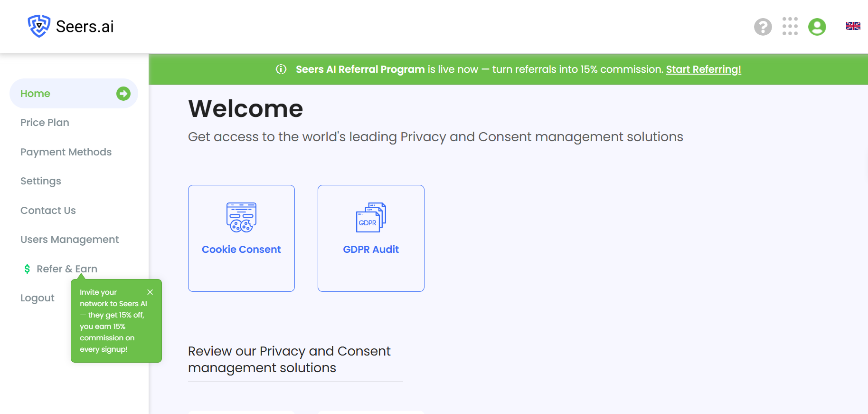
Task: Open the Refer & Earn menu item
Action: (x=67, y=269)
